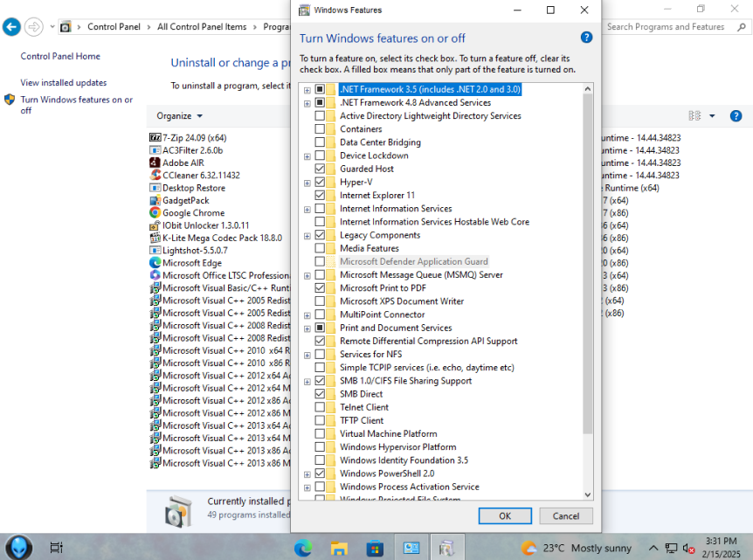Select the GadgetPack icon
The width and height of the screenshot is (753, 560).
155,200
